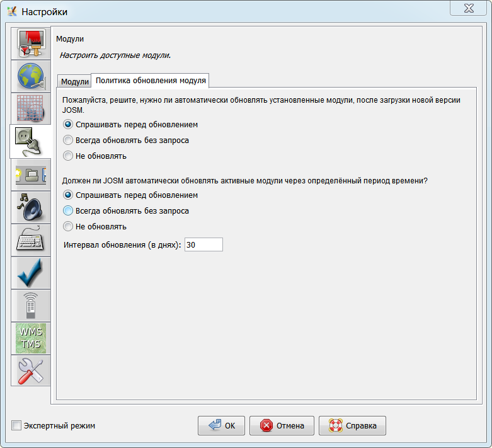
Task: Open remote control settings icon
Action: (x=30, y=305)
